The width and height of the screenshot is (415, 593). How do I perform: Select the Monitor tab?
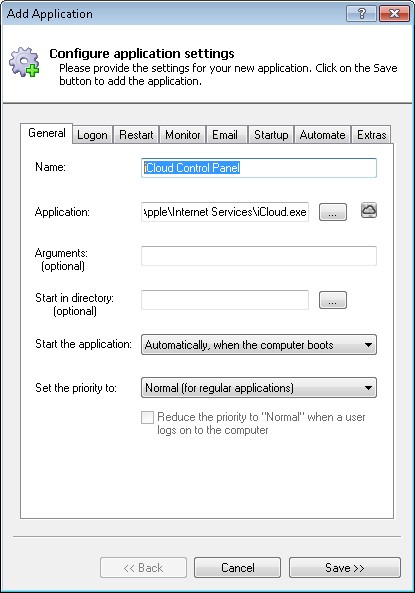(183, 135)
